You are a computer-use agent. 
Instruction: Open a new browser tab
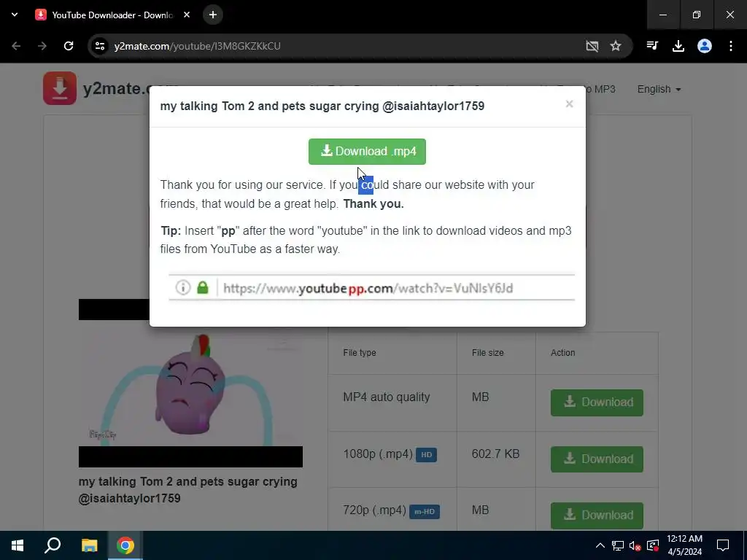pyautogui.click(x=213, y=15)
